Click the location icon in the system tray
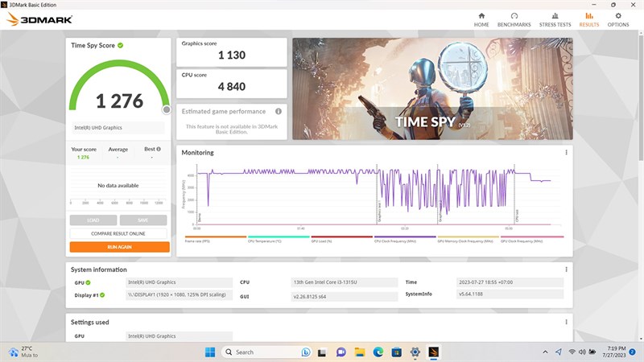The height and width of the screenshot is (362, 644). (x=559, y=352)
